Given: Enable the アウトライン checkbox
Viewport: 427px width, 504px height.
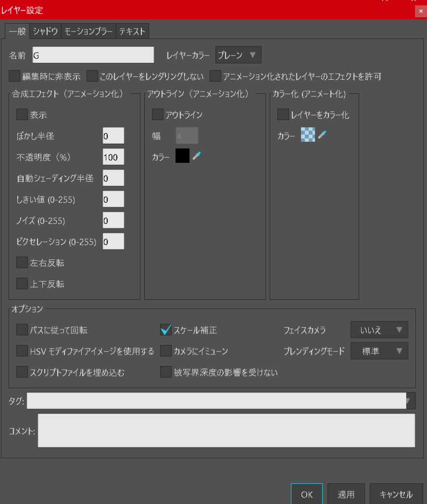Looking at the screenshot, I should pos(158,115).
